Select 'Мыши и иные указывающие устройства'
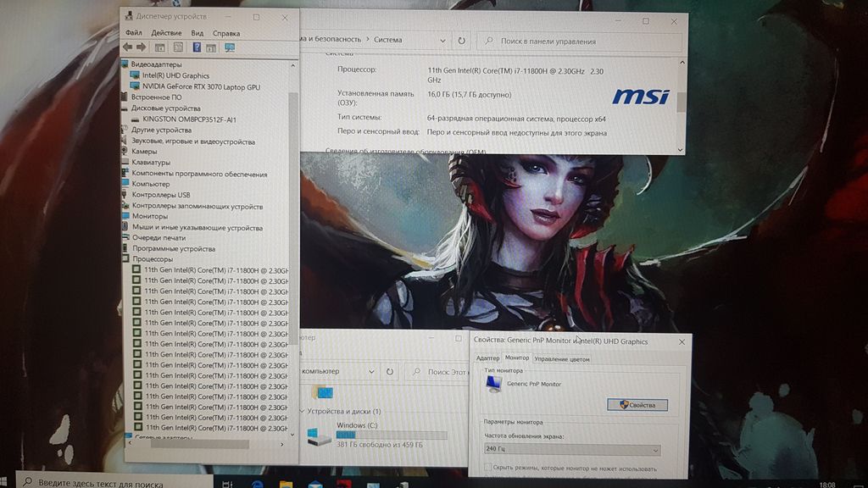The width and height of the screenshot is (868, 488). pyautogui.click(x=197, y=227)
